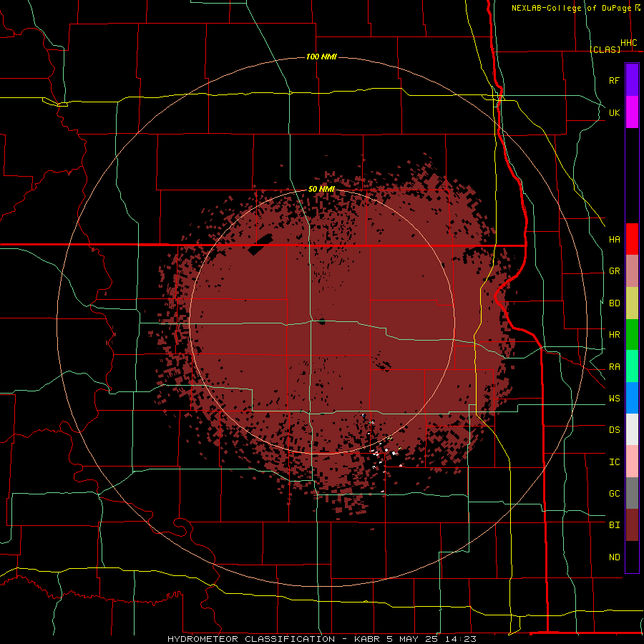Click the RA legend label
Viewport: 644px width, 644px height.
point(614,367)
